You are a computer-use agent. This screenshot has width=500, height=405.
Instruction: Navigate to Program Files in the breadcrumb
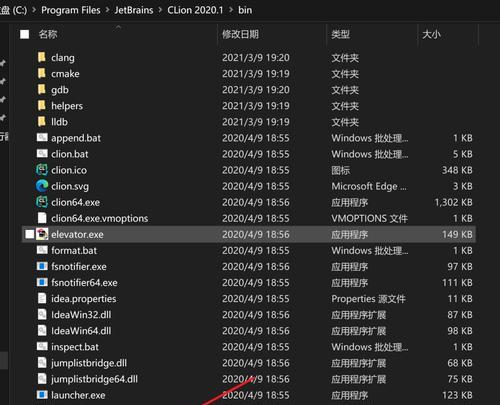(x=71, y=10)
